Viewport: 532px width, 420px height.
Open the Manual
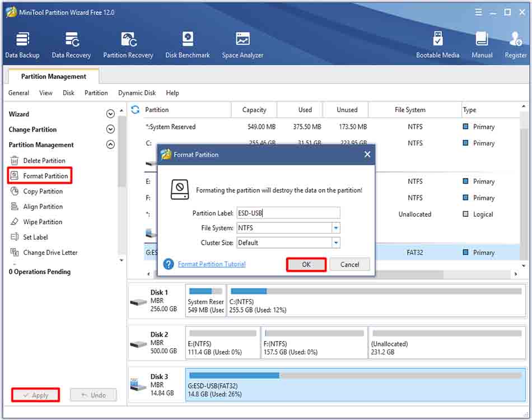(x=482, y=45)
